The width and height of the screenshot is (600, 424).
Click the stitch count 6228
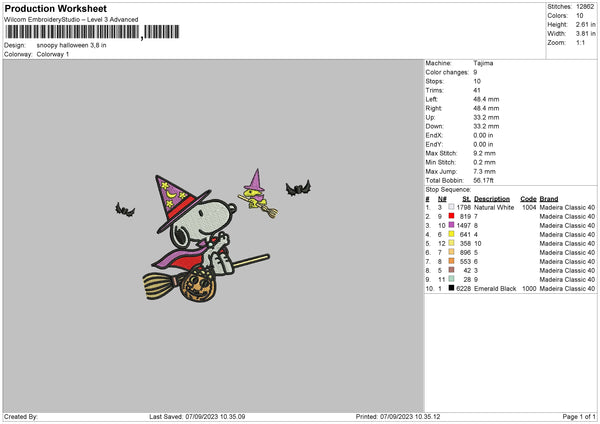point(463,289)
